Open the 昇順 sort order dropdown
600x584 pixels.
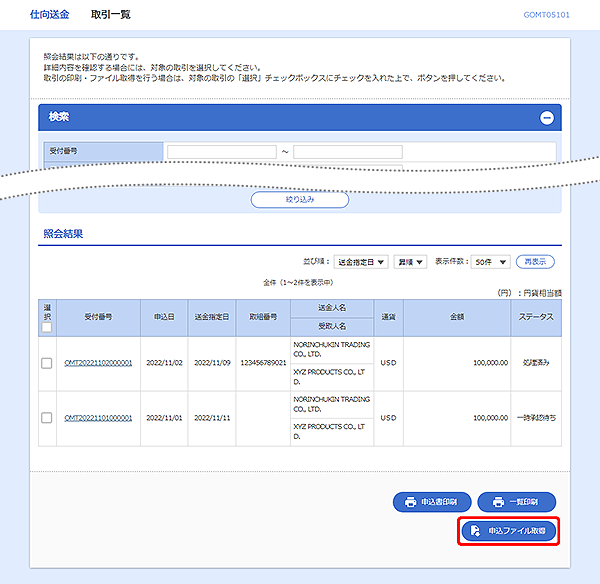tap(410, 262)
